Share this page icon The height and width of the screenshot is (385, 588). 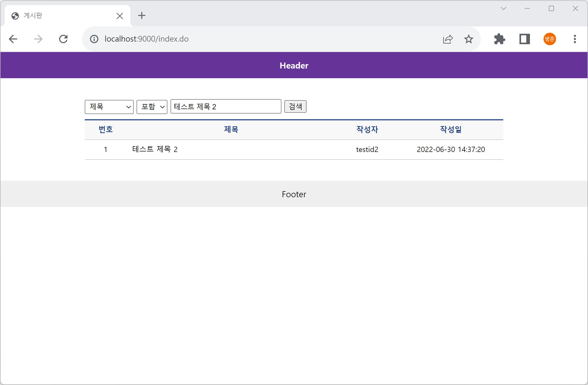click(x=448, y=39)
